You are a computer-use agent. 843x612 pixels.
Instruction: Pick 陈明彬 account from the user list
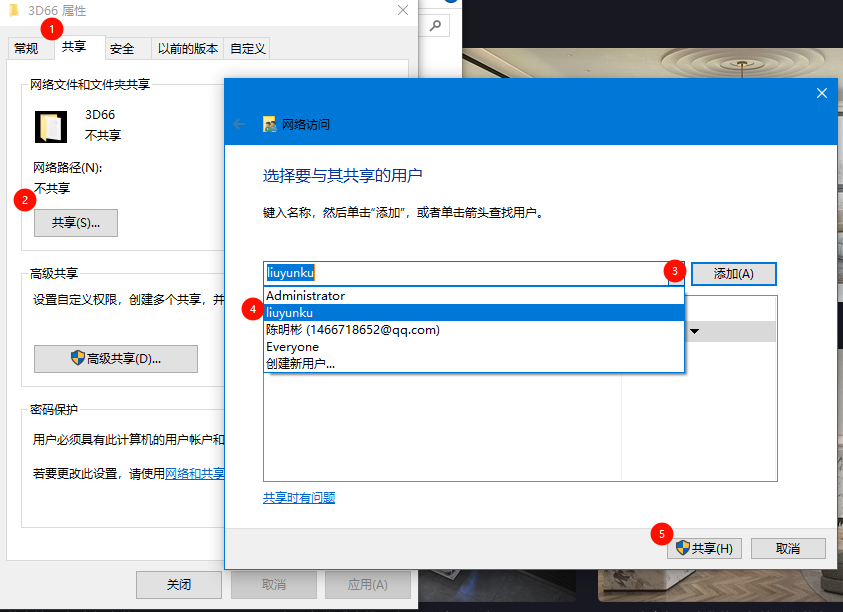pyautogui.click(x=352, y=330)
